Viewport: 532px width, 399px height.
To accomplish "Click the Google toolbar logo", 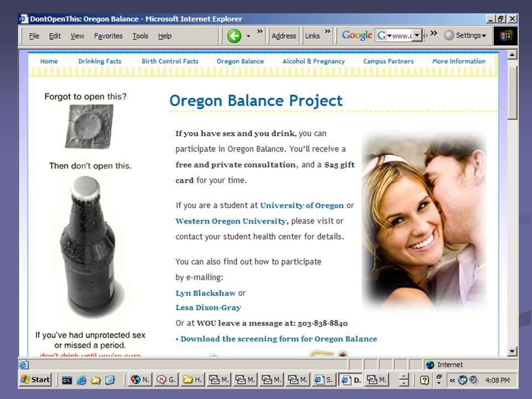I will (357, 35).
